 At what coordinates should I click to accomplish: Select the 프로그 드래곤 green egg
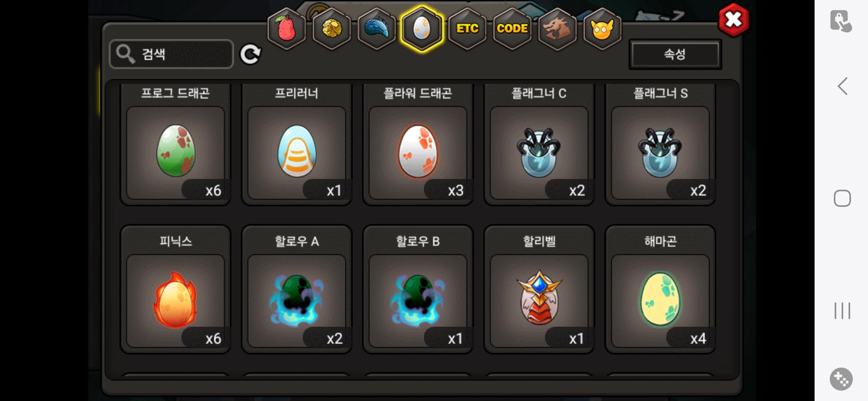pos(175,145)
